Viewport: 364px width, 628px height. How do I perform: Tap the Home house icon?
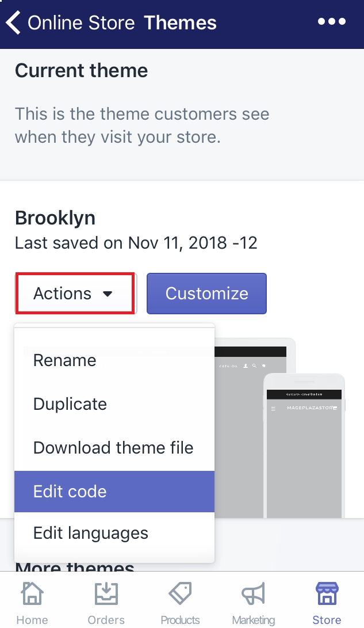[x=32, y=593]
